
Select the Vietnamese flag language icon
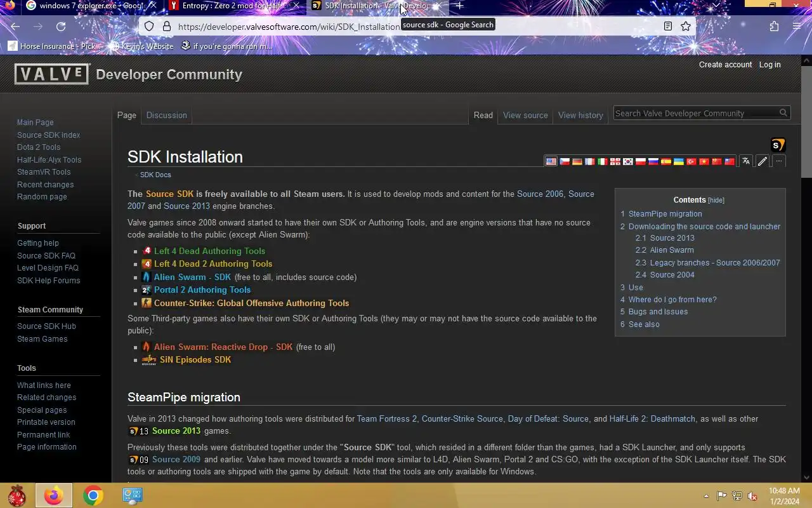pyautogui.click(x=704, y=161)
